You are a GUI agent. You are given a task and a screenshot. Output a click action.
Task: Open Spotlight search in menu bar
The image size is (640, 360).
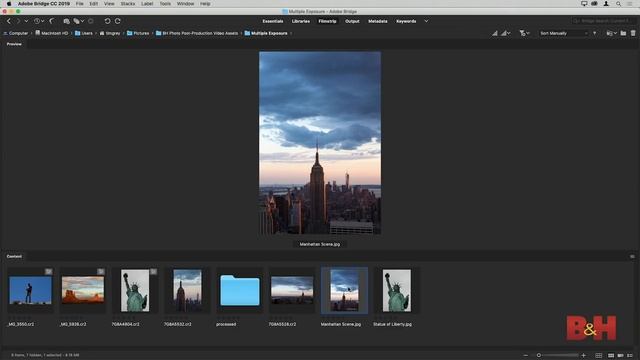tap(618, 4)
